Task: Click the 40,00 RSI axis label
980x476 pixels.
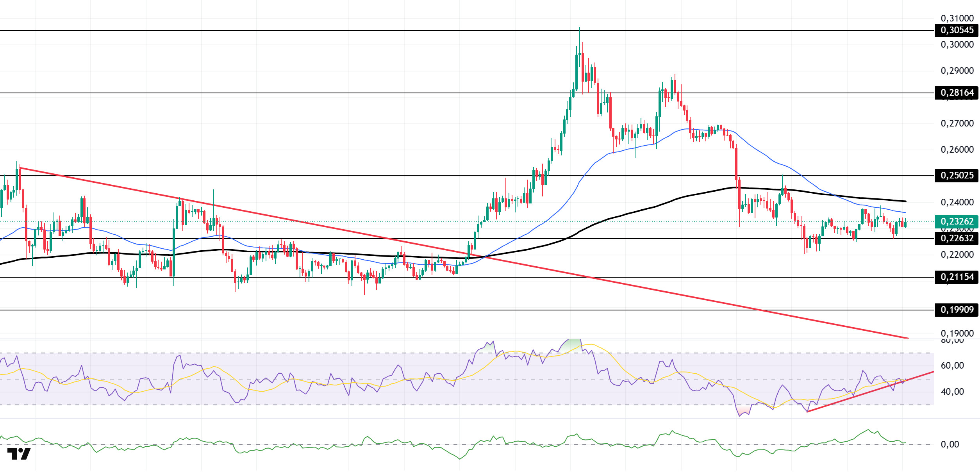Action: tap(952, 392)
